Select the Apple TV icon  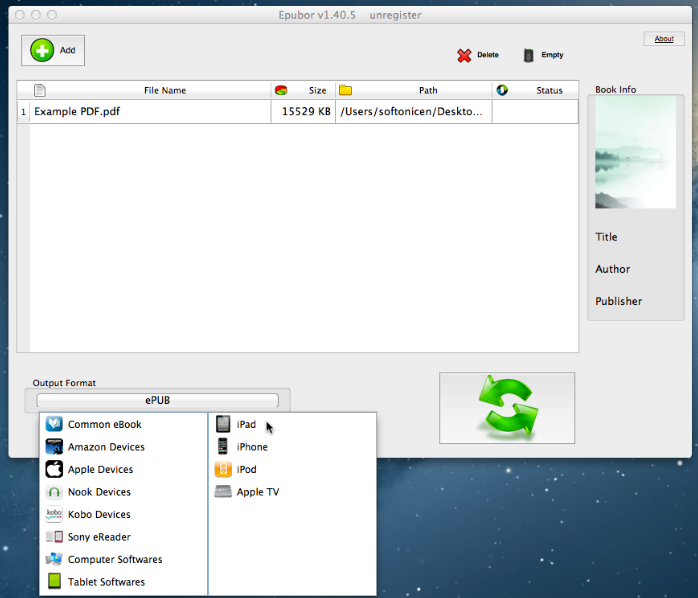pos(223,492)
